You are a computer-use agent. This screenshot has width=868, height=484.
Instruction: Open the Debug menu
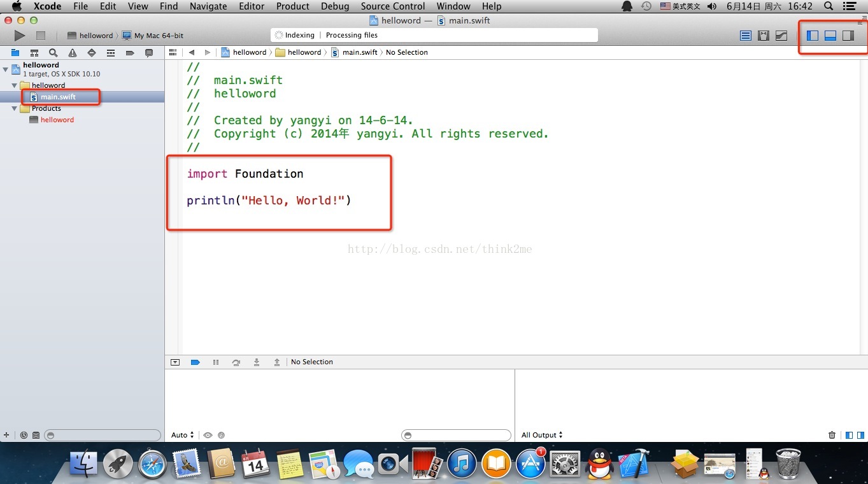coord(335,6)
